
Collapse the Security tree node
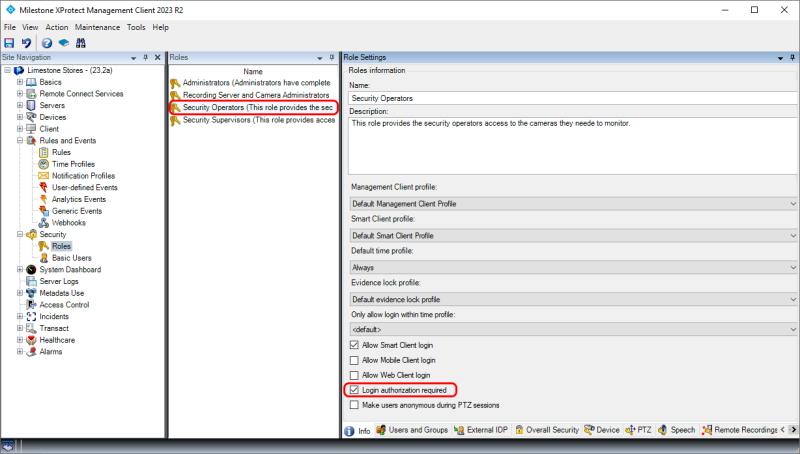(x=20, y=235)
